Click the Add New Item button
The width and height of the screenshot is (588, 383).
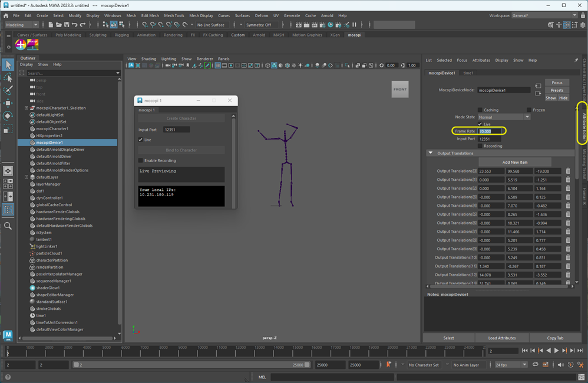point(514,162)
